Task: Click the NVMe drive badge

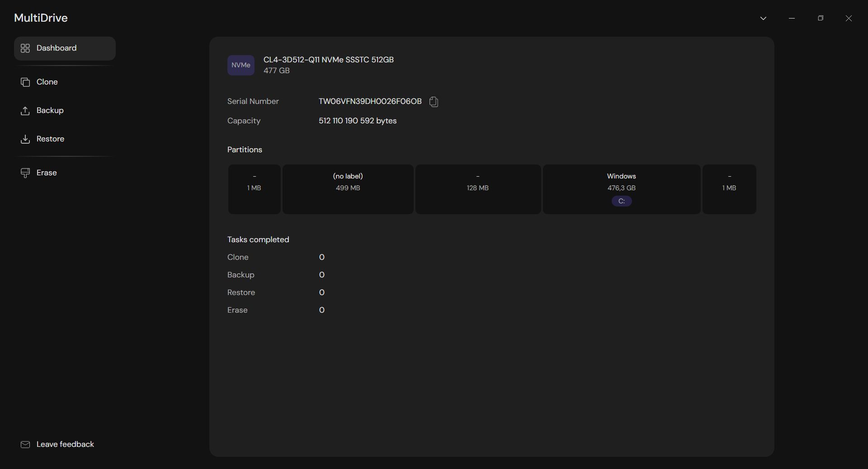Action: [241, 65]
